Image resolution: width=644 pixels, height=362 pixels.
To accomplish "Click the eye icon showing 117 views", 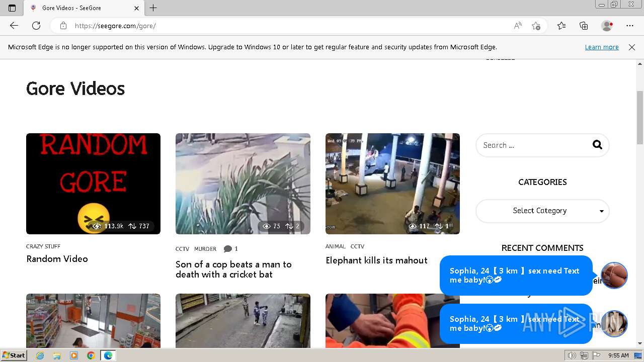I will pos(413,226).
